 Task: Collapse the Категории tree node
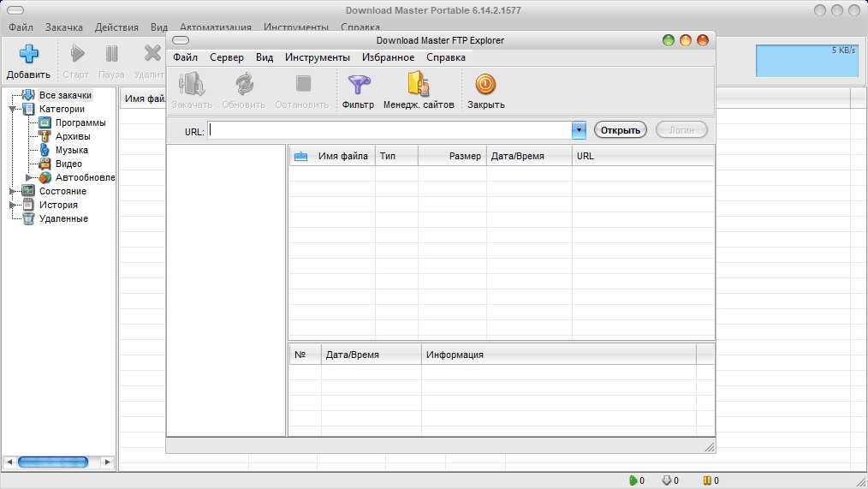[x=12, y=110]
